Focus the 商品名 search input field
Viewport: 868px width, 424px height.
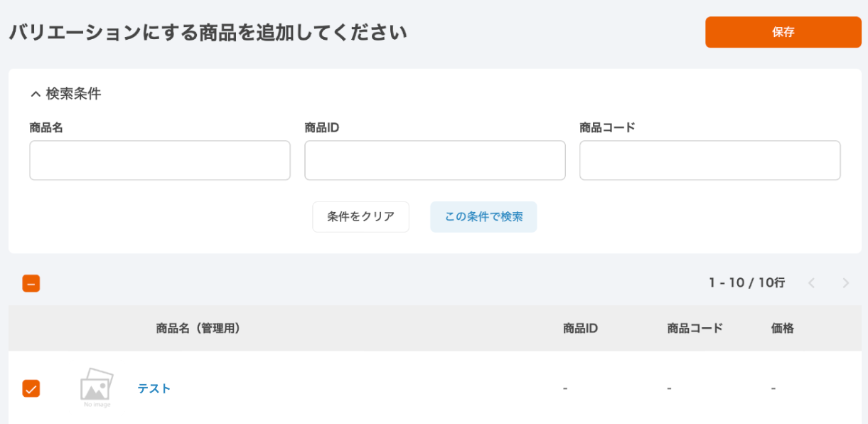click(x=160, y=160)
